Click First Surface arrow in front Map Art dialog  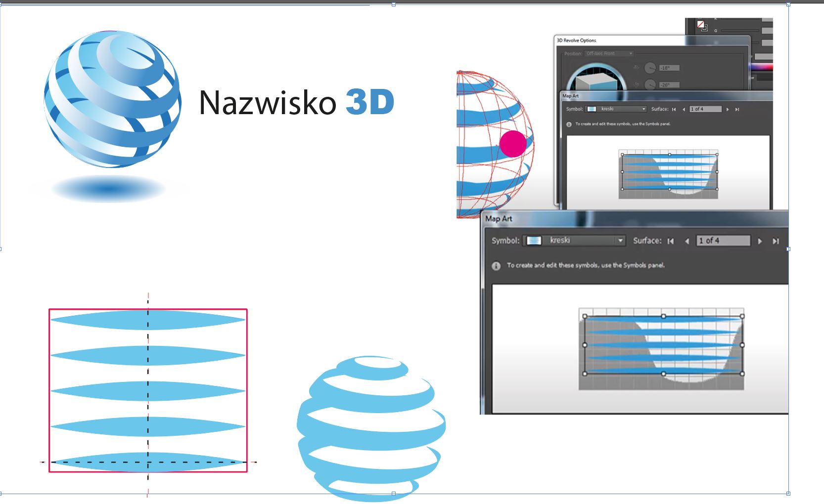671,241
